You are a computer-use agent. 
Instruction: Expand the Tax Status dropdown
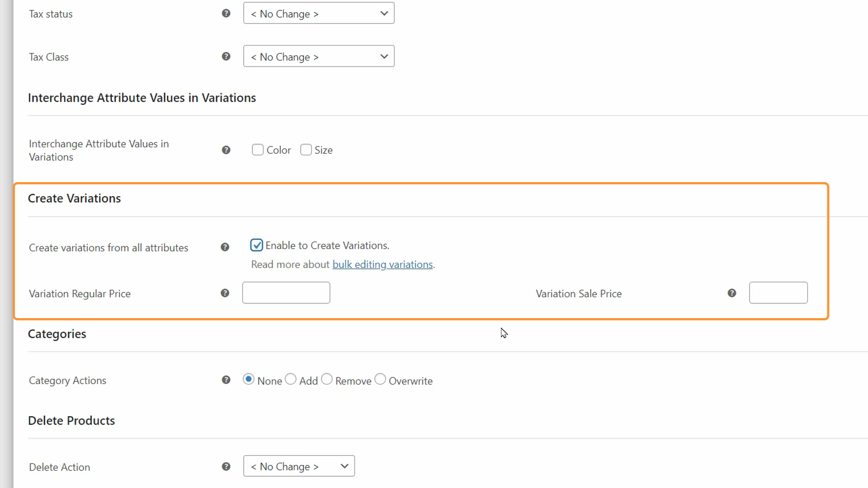[319, 13]
